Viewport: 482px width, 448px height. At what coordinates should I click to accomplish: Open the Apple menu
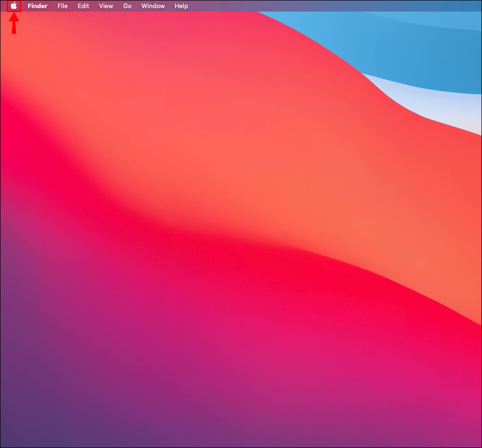coord(14,6)
